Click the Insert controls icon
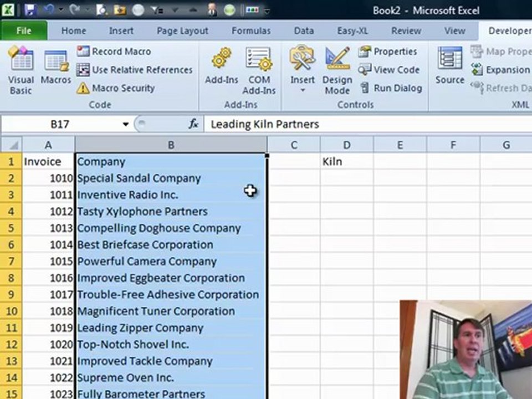 (302, 58)
